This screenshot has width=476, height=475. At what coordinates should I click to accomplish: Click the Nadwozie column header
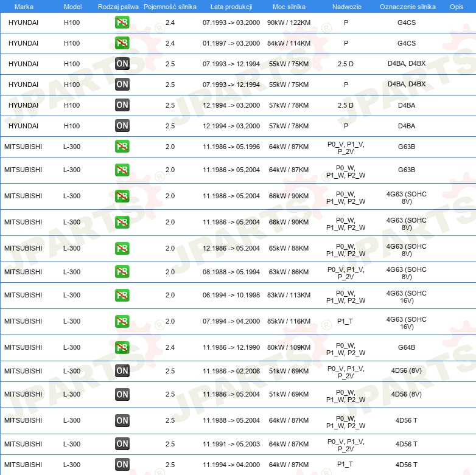[347, 7]
